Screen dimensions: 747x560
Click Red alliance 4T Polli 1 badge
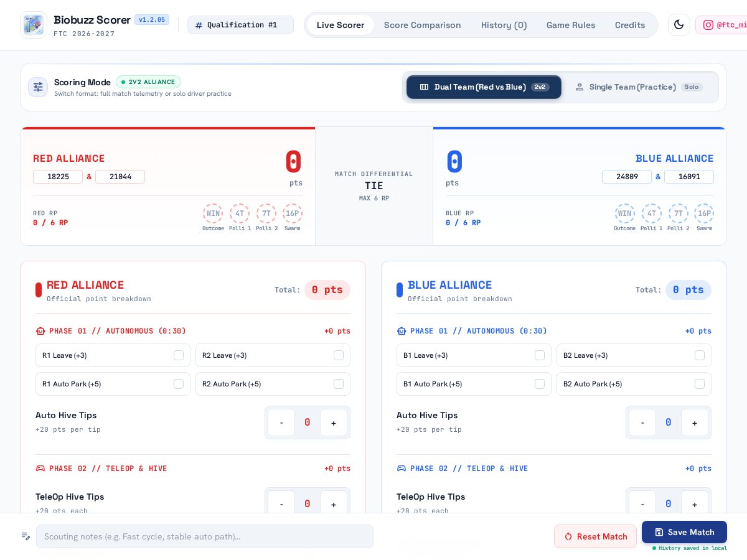click(x=240, y=213)
